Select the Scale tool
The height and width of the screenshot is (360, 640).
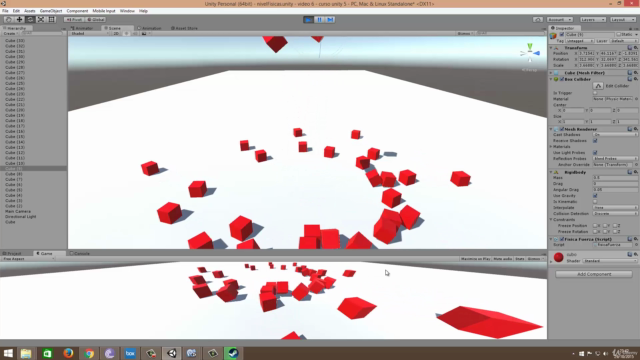point(41,20)
